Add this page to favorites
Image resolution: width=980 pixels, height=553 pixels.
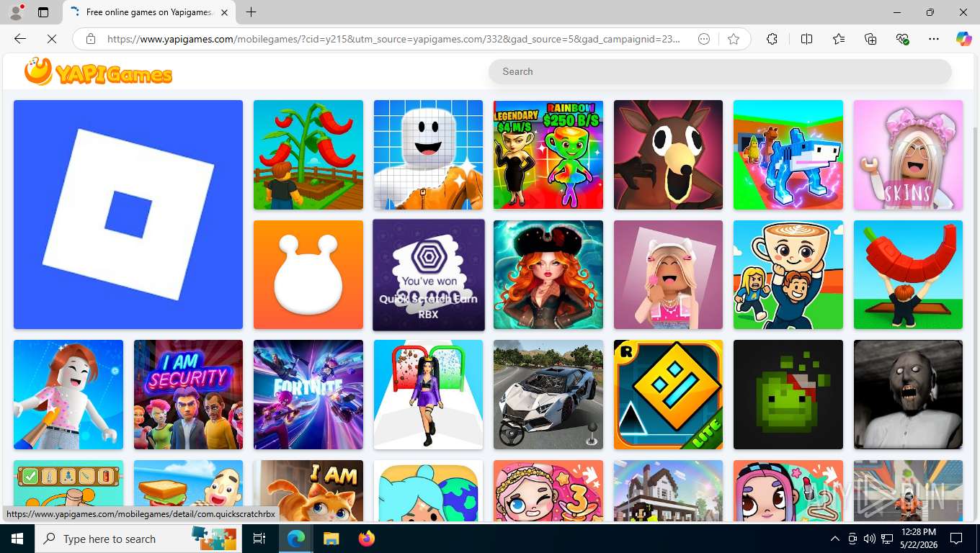734,39
